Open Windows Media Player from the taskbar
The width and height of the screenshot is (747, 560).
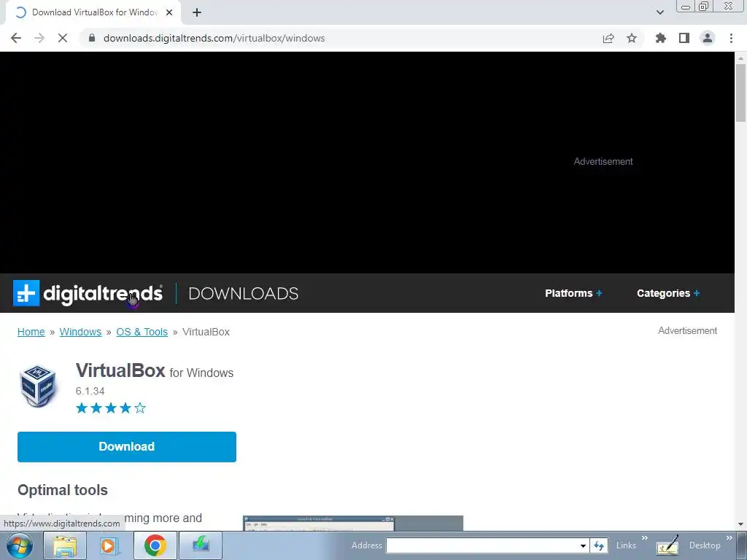109,545
